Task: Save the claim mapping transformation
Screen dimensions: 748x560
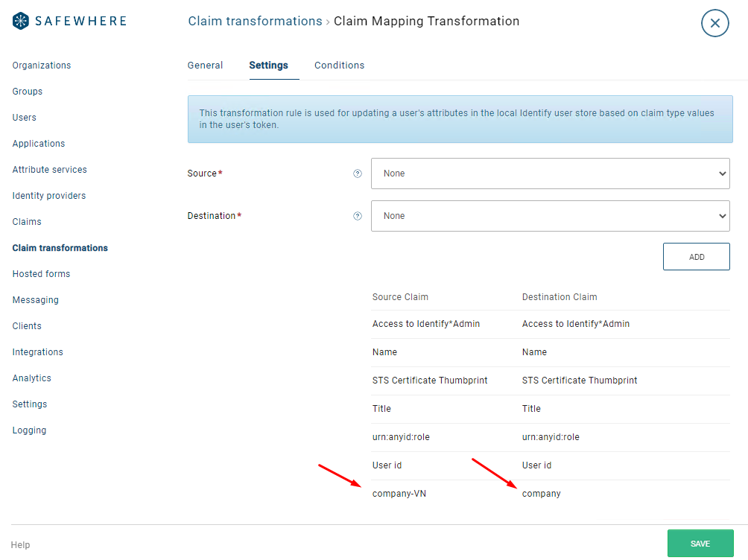Action: [x=700, y=544]
